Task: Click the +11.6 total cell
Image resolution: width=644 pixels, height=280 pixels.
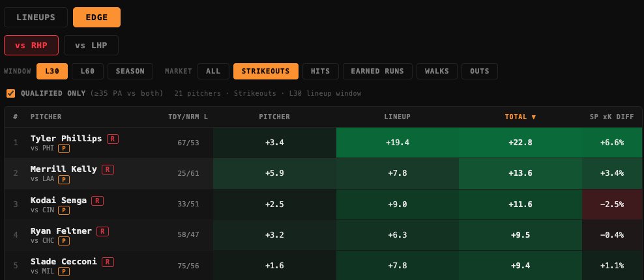Action: coord(520,204)
